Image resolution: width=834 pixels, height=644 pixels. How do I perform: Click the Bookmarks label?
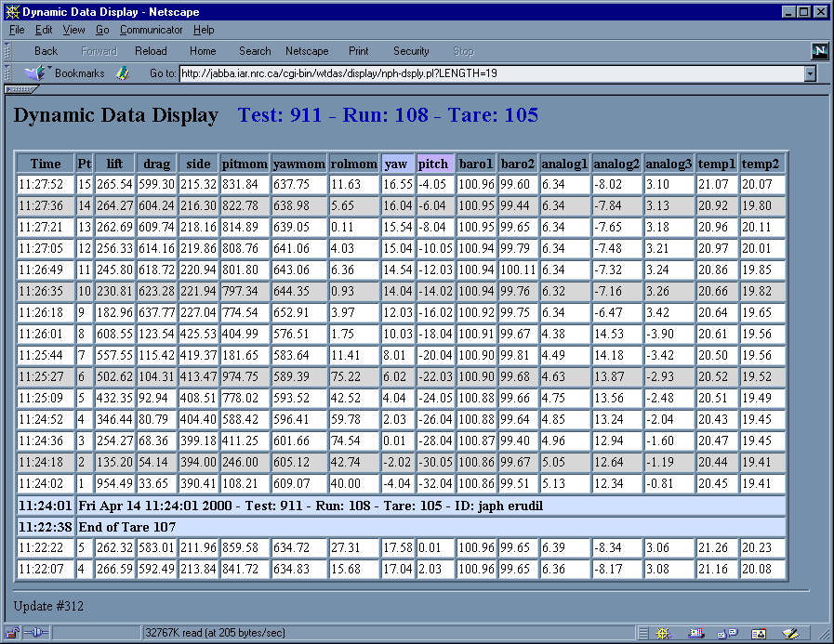coord(80,73)
